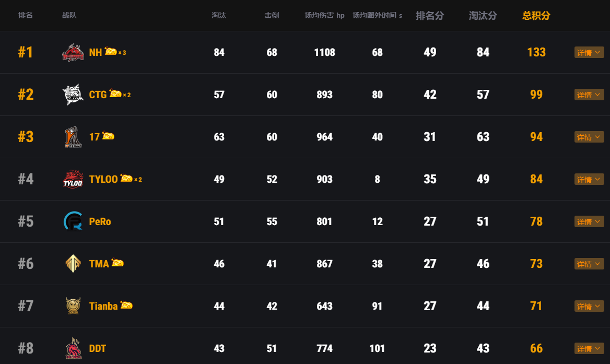Image resolution: width=610 pixels, height=364 pixels.
Task: Click the Tianba team logo
Action: pyautogui.click(x=73, y=306)
